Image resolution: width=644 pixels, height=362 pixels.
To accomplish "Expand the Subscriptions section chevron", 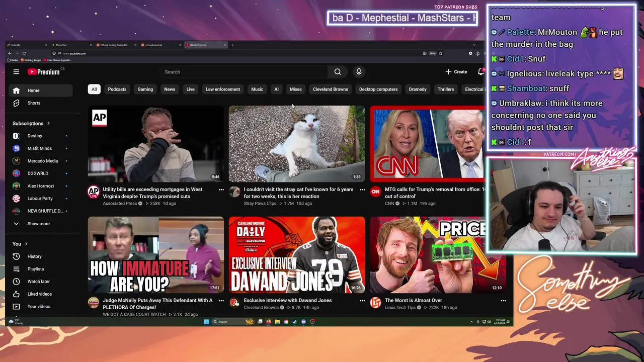I will 48,123.
